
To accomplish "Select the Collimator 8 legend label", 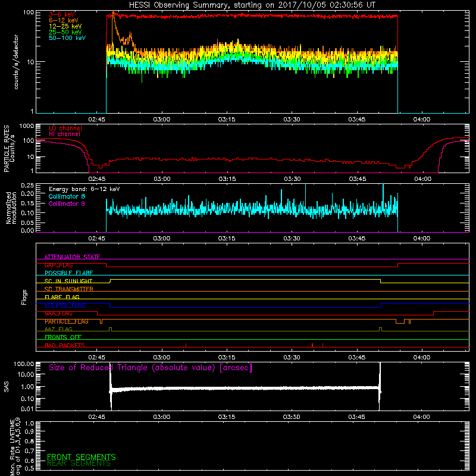I will (67, 196).
